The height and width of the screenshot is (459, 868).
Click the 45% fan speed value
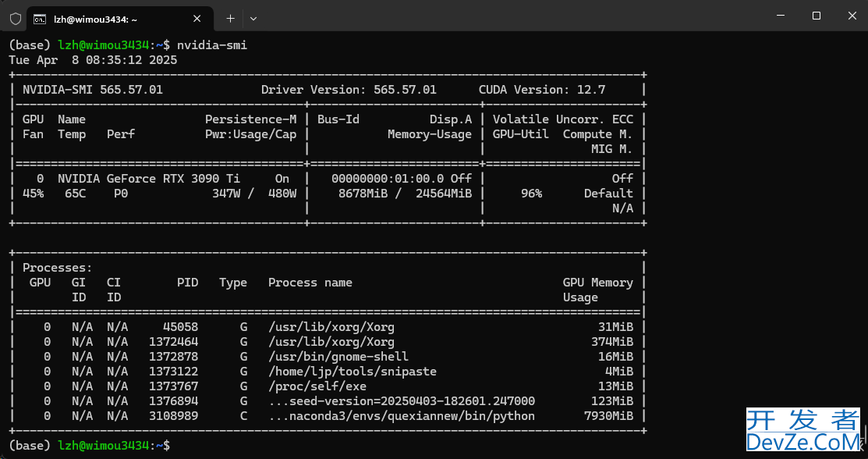click(x=34, y=194)
